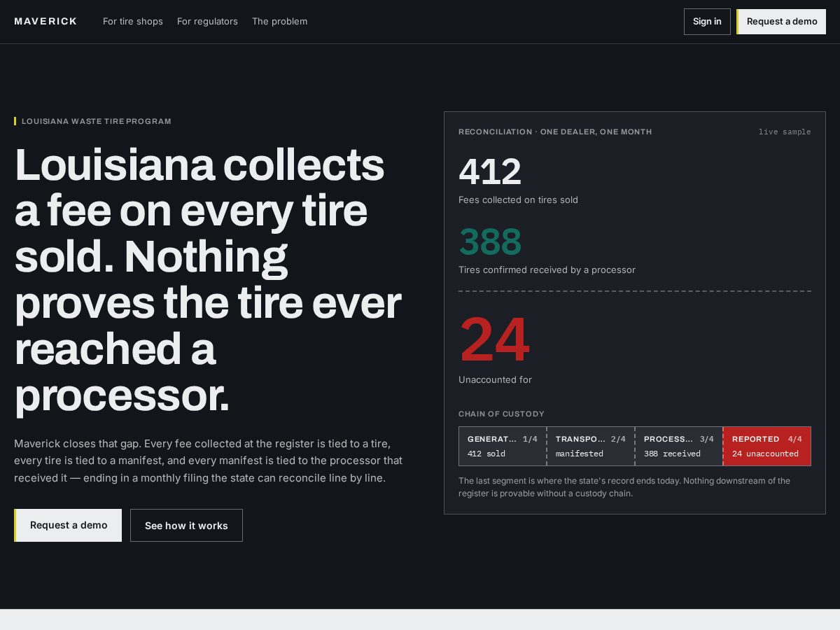Open the MAVERICK logo home link
840x630 pixels.
pos(45,22)
